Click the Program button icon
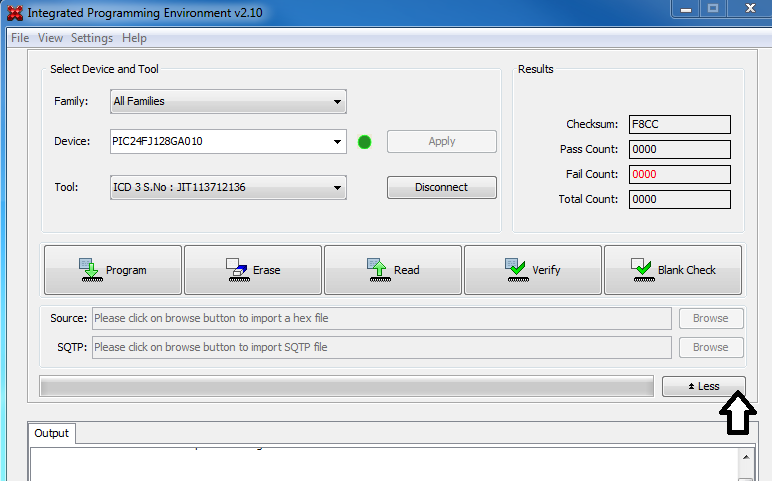This screenshot has width=772, height=481. 90,270
